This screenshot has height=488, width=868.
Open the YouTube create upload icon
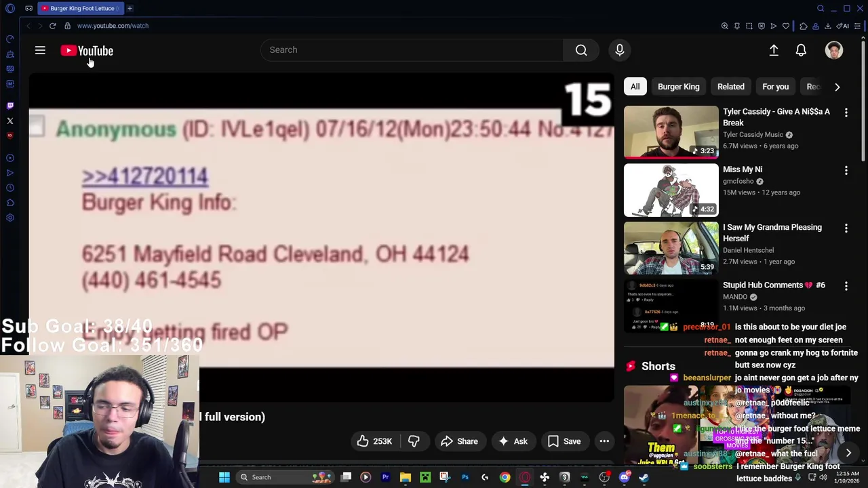point(774,50)
